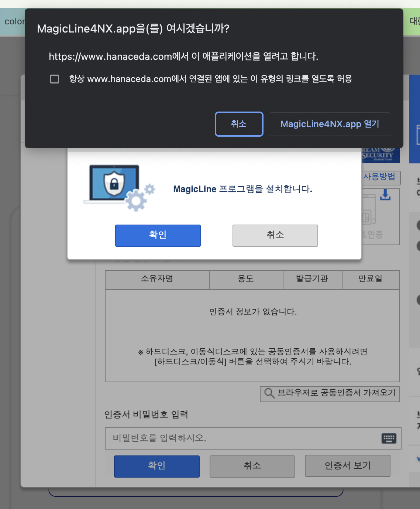
Task: Open the 사용방법 usage guide
Action: (x=380, y=177)
